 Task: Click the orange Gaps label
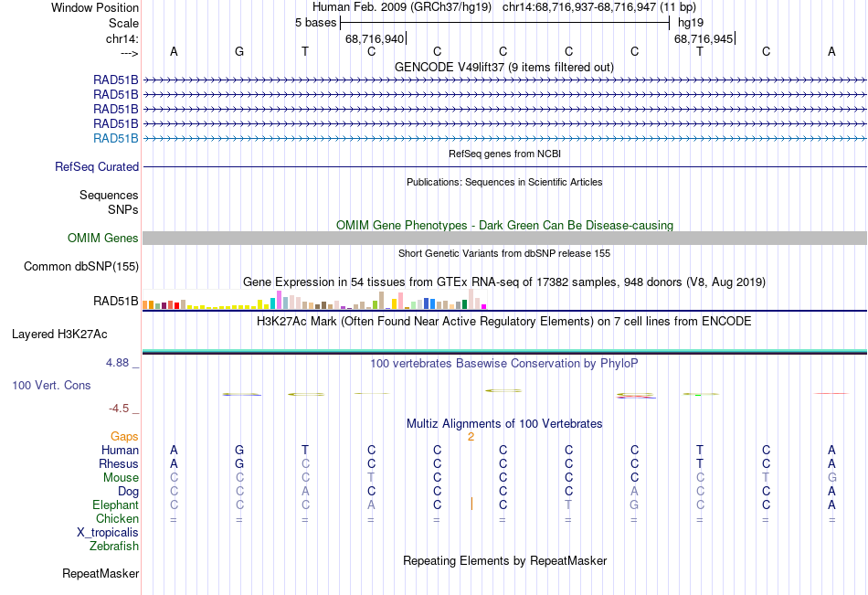124,437
